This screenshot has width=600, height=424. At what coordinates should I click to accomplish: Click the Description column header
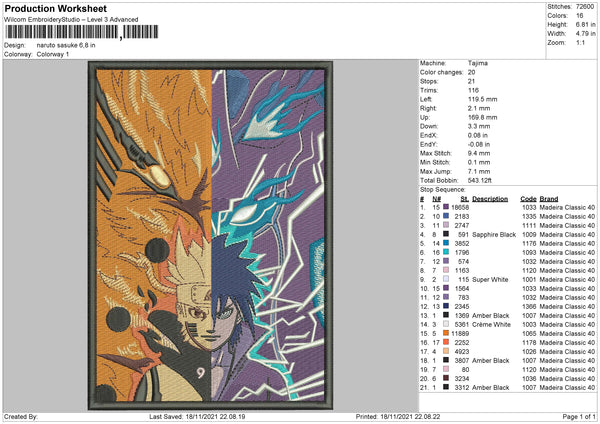[x=490, y=199]
